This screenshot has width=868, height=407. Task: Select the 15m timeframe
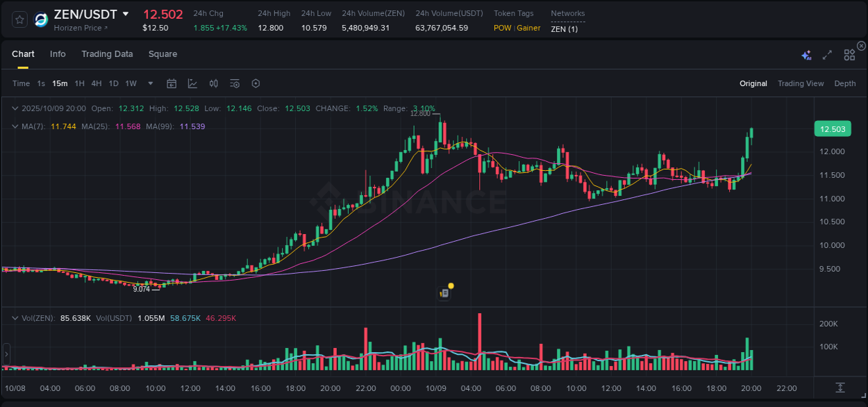pos(60,83)
